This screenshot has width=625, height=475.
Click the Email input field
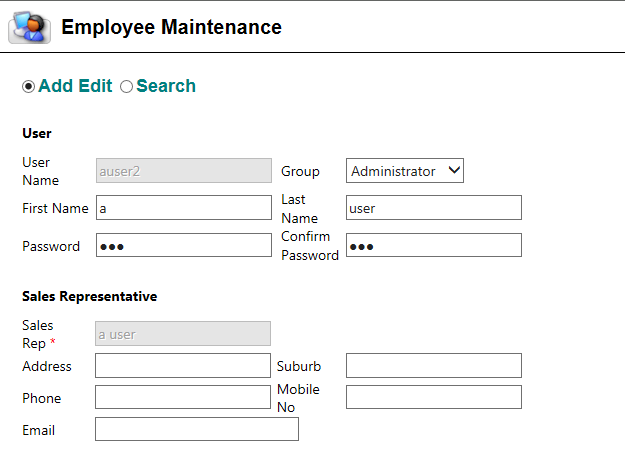(197, 429)
